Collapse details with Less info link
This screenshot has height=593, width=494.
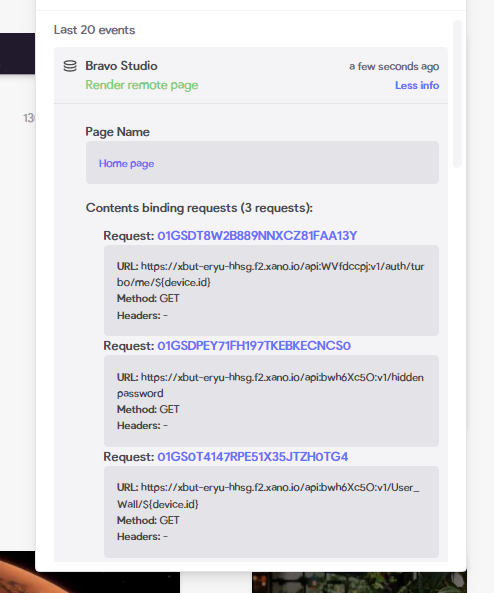pyautogui.click(x=417, y=85)
